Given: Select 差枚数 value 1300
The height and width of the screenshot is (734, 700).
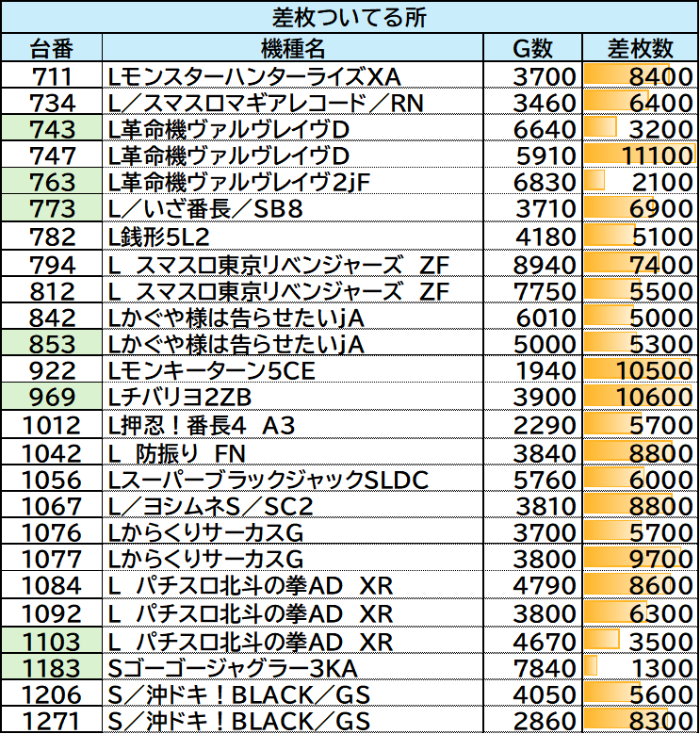Looking at the screenshot, I should 640,666.
